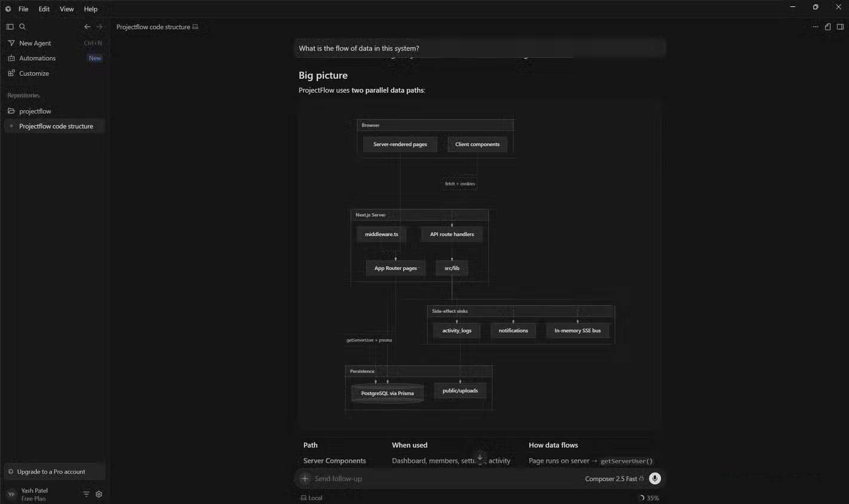Click the New badge next to Automations
849x504 pixels.
[95, 58]
